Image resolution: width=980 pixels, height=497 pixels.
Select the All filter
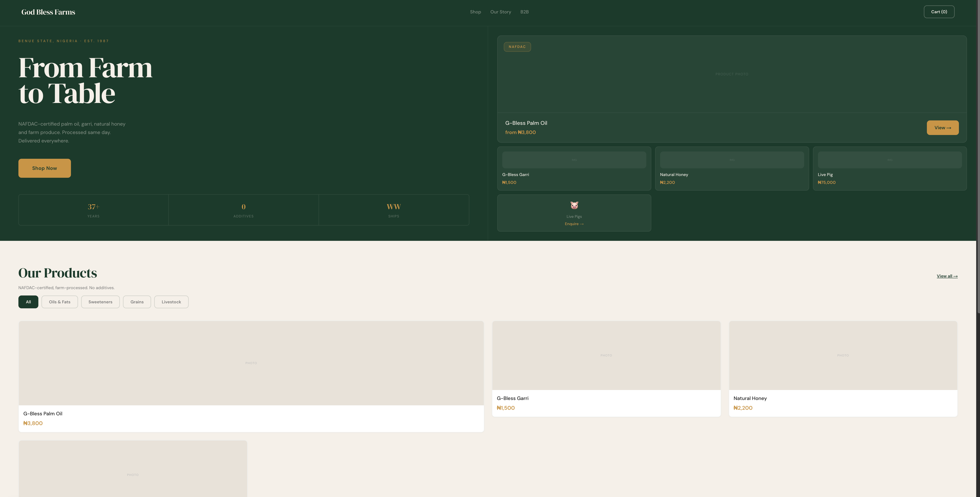pos(28,302)
